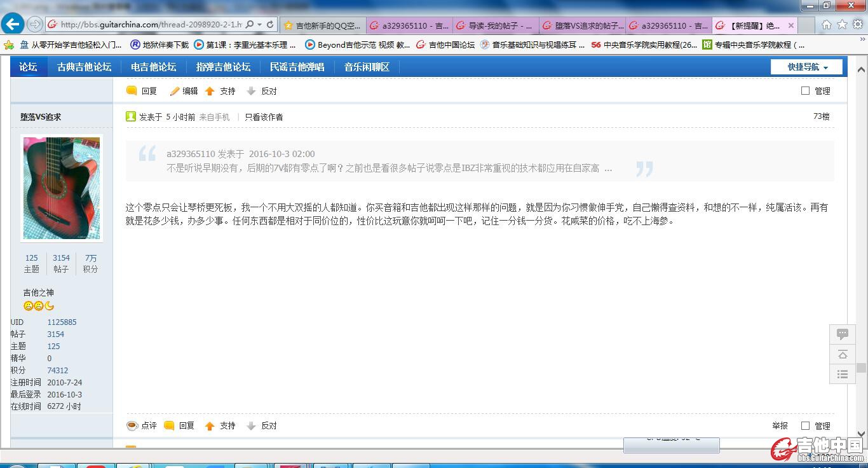Click the floating back-to-top icon
Viewport: 868px width, 468px height.
[x=843, y=354]
